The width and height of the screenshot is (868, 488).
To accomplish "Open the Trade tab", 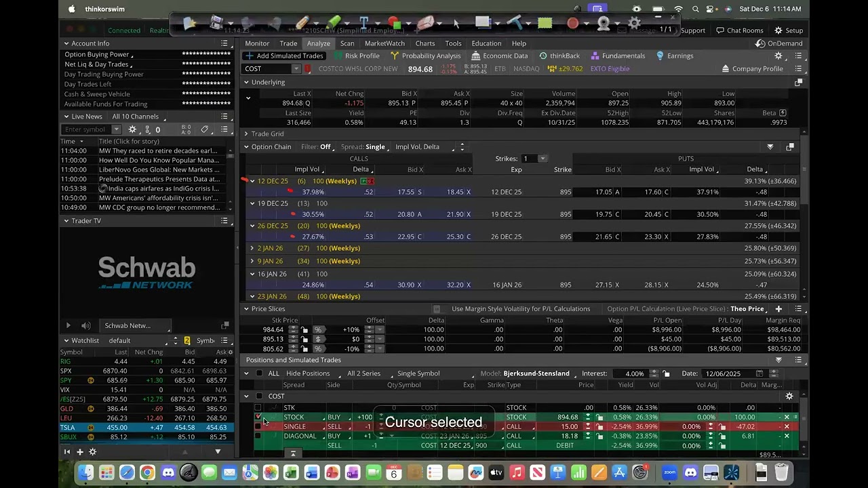I will pos(288,43).
